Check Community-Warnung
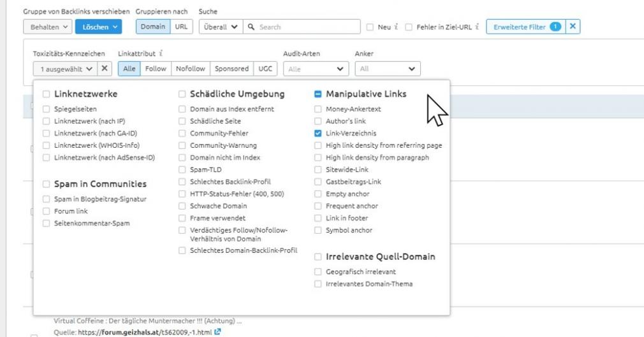The height and width of the screenshot is (337, 644). pos(182,145)
